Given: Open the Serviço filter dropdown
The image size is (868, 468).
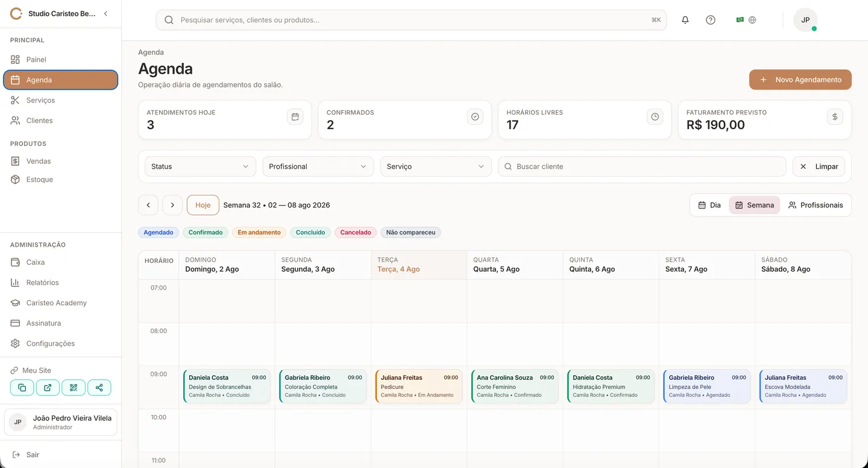Looking at the screenshot, I should click(436, 166).
